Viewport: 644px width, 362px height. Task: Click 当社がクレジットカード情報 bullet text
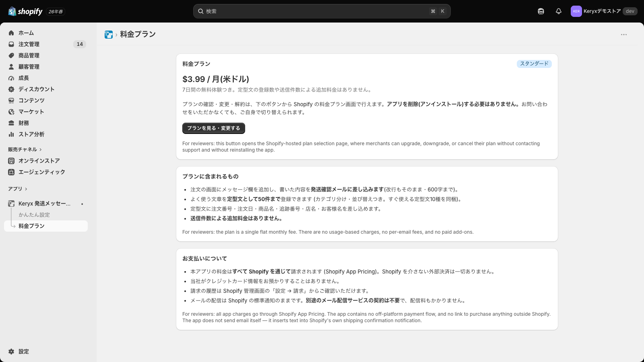click(x=266, y=281)
